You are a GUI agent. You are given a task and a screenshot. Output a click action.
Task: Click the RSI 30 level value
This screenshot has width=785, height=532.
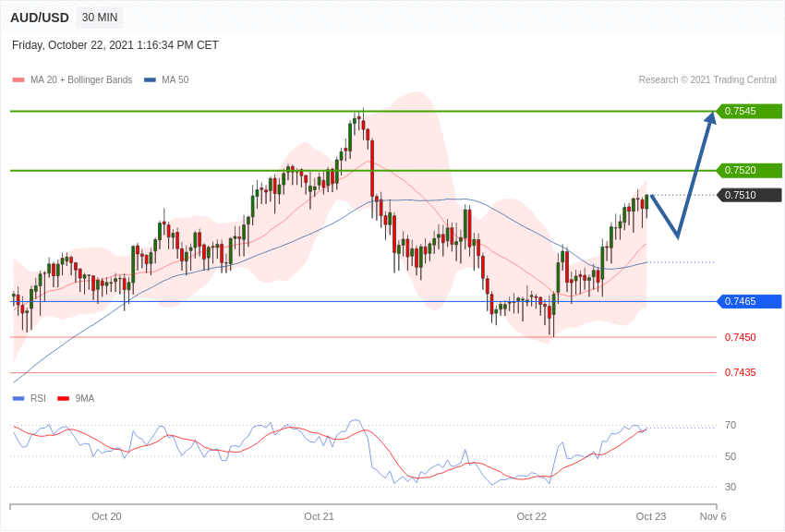click(x=731, y=487)
